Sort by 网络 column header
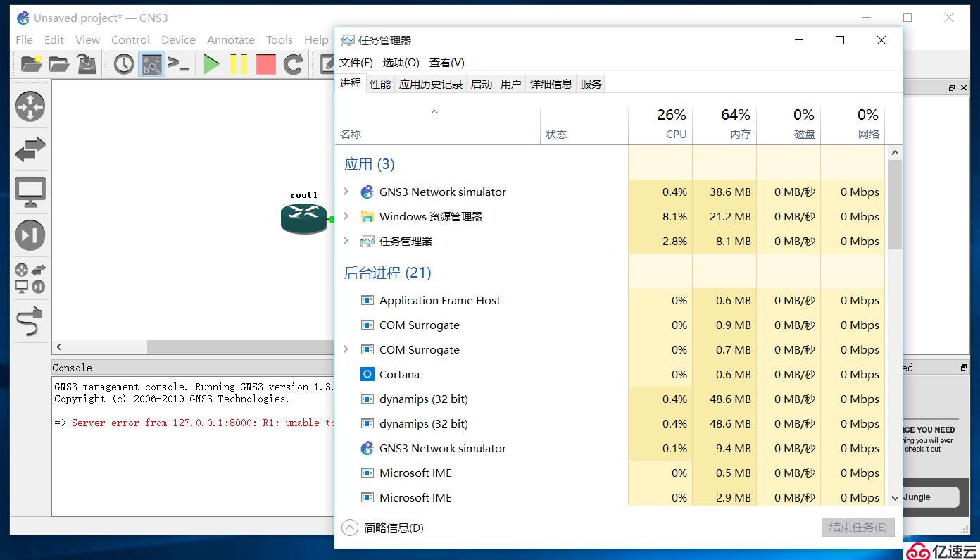Image resolution: width=980 pixels, height=560 pixels. tap(853, 125)
